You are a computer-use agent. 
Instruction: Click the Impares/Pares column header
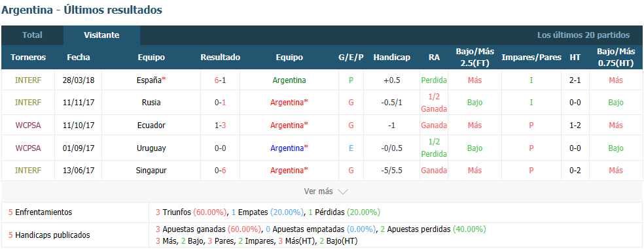point(531,58)
